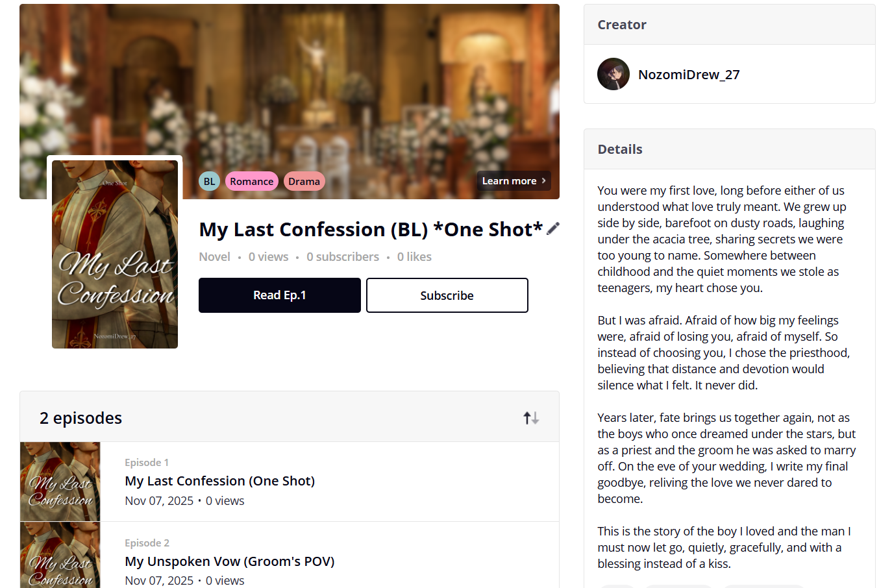The width and height of the screenshot is (892, 588).
Task: Click the novel title heading
Action: coord(370,230)
